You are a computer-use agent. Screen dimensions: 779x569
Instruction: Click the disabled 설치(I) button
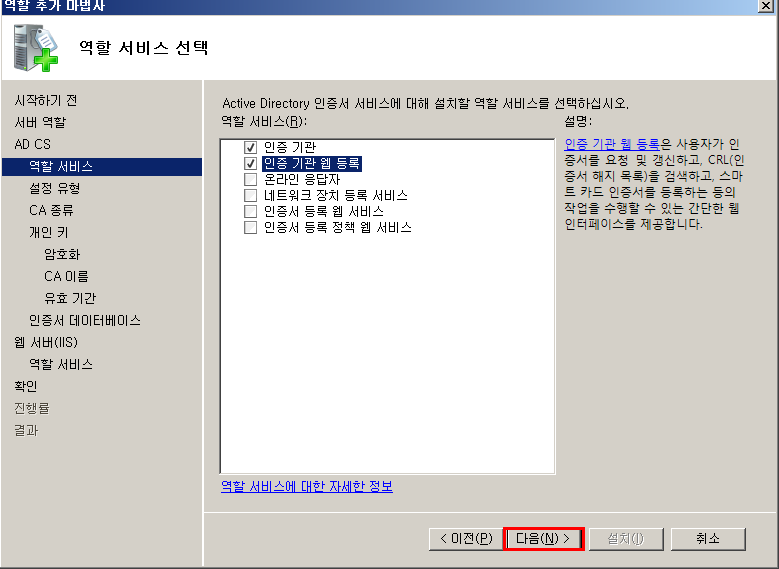click(626, 539)
